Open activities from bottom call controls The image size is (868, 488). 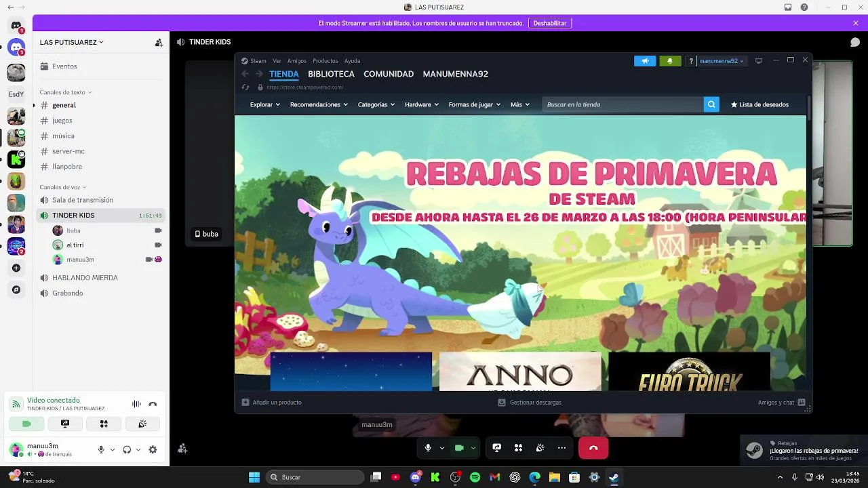pyautogui.click(x=518, y=448)
